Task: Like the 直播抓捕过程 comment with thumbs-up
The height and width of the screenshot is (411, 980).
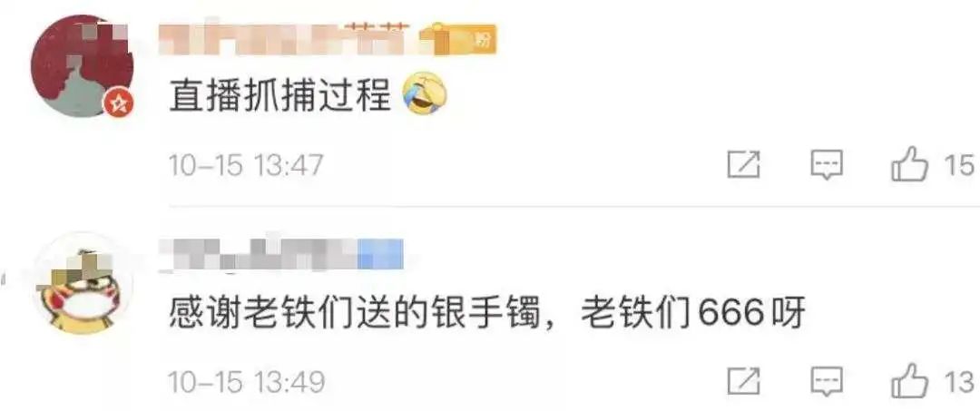Action: (x=909, y=164)
